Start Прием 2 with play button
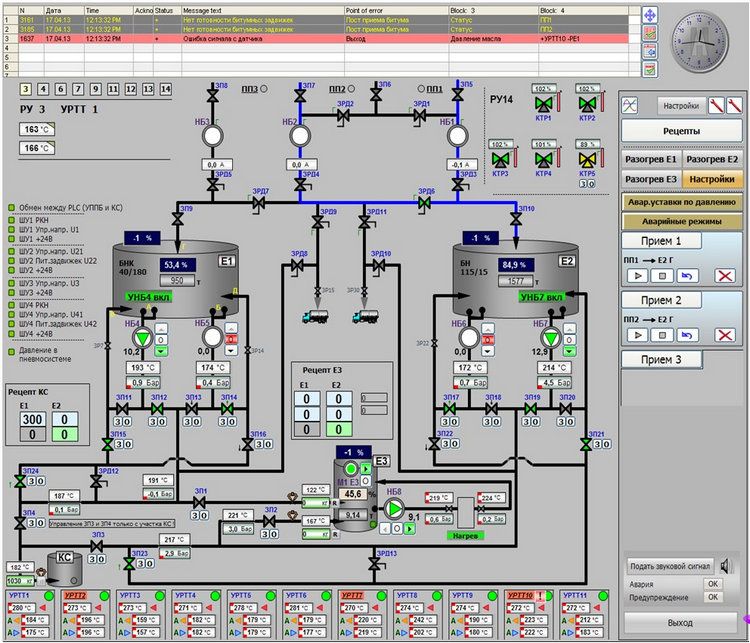 coord(638,335)
